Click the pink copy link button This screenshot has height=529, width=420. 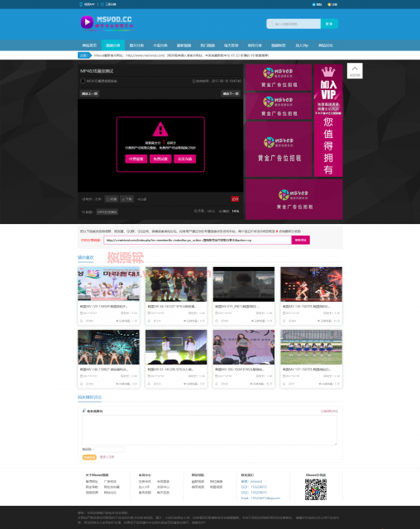pyautogui.click(x=301, y=240)
